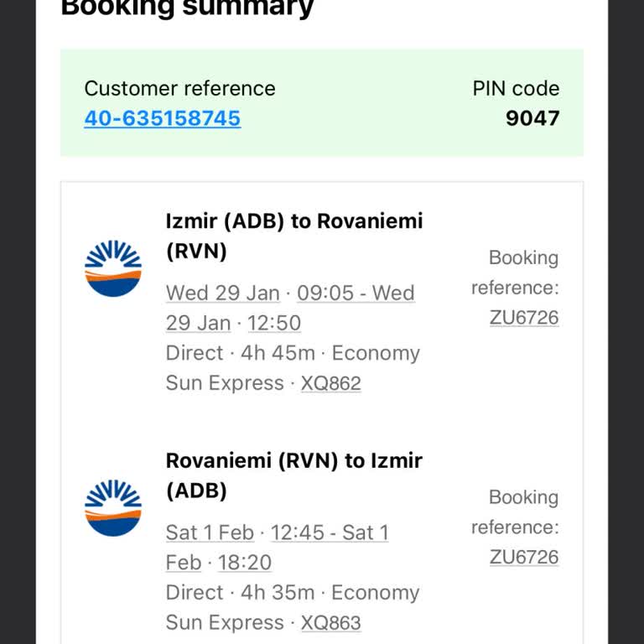This screenshot has height=644, width=644.
Task: Click the return flight's ZU6726 booking reference
Action: coord(524,558)
